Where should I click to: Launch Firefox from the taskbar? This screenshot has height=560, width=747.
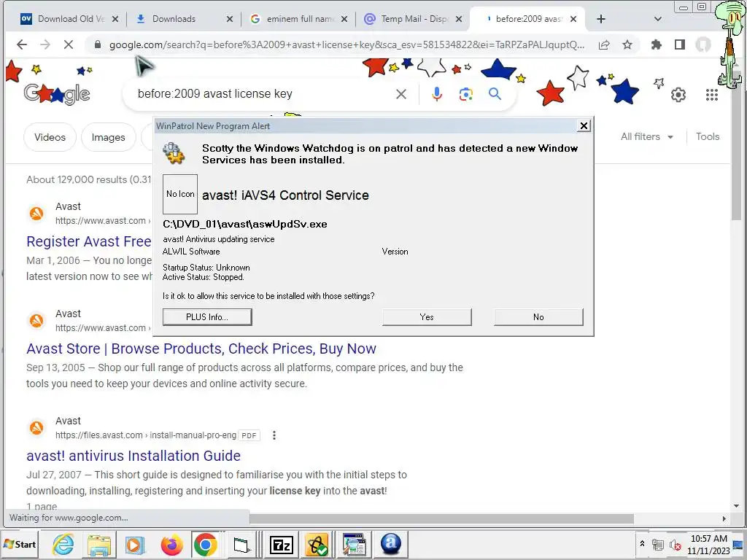tap(171, 544)
